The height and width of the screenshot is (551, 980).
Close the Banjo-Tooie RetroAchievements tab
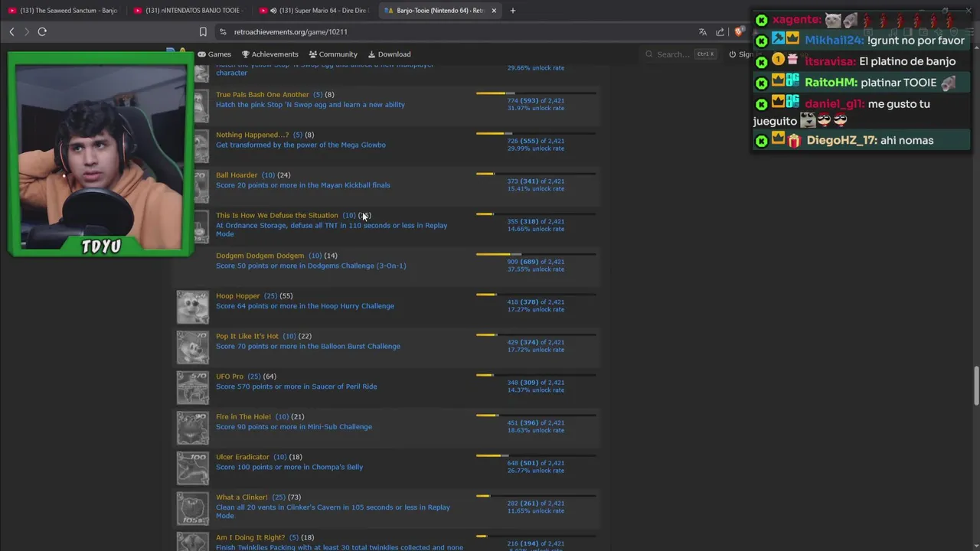click(x=494, y=11)
